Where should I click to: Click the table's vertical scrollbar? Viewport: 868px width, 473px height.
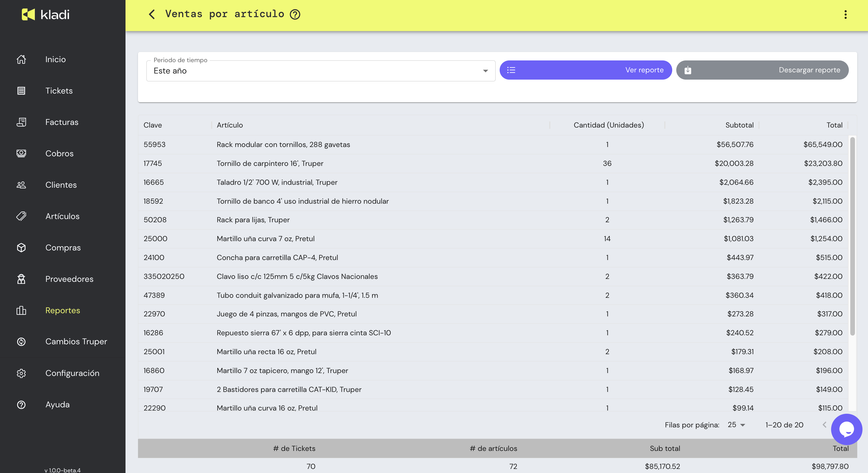coord(852,236)
